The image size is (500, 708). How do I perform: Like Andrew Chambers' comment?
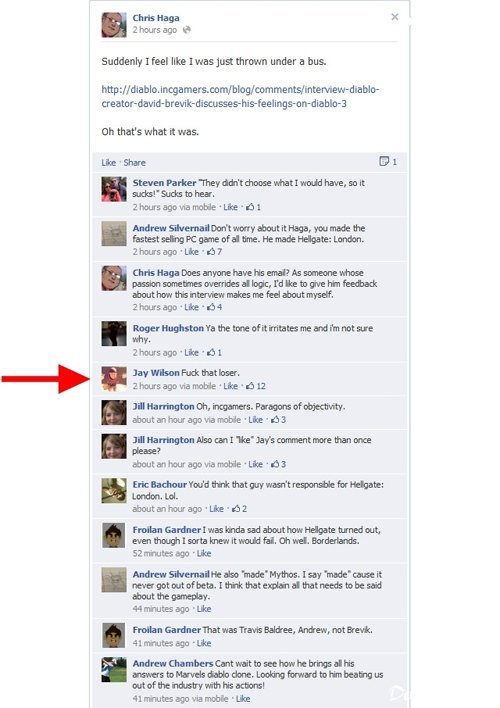(243, 699)
